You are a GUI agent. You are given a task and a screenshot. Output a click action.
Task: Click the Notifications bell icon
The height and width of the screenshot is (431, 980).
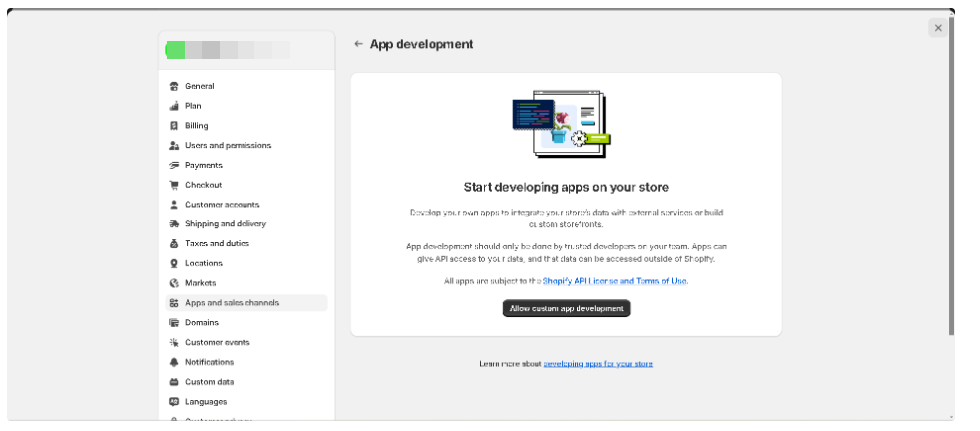click(x=174, y=362)
